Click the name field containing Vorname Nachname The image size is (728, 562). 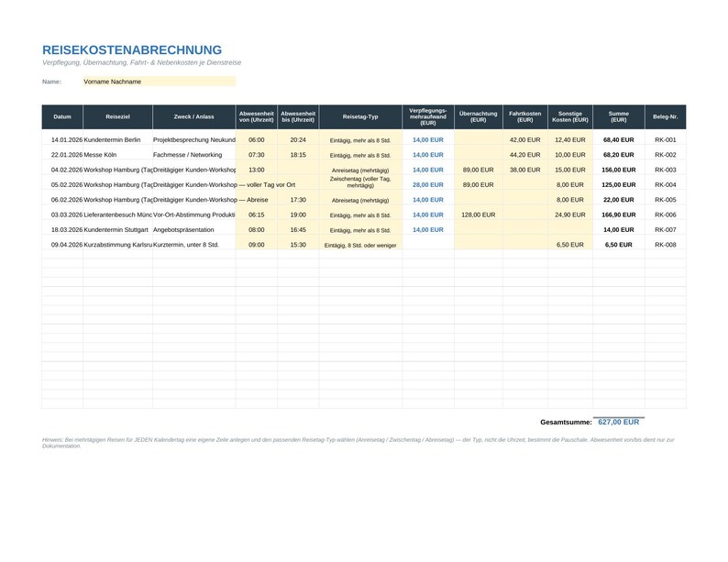[160, 82]
